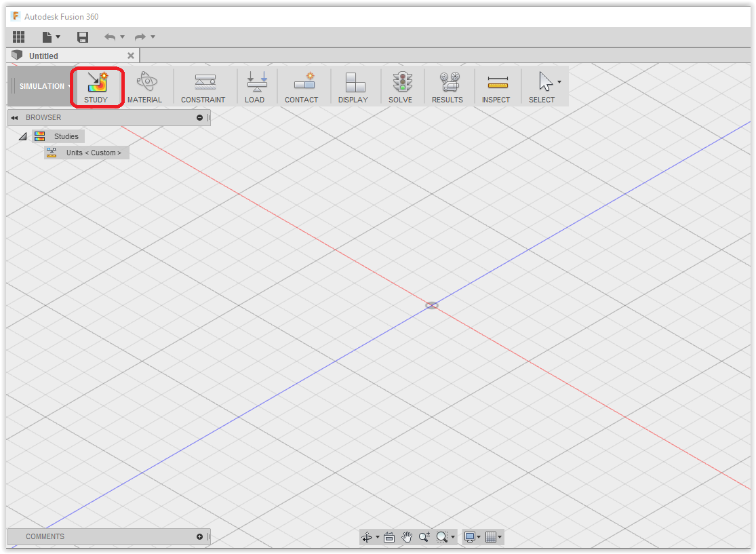Open the File menu
The image size is (756, 554).
point(51,37)
